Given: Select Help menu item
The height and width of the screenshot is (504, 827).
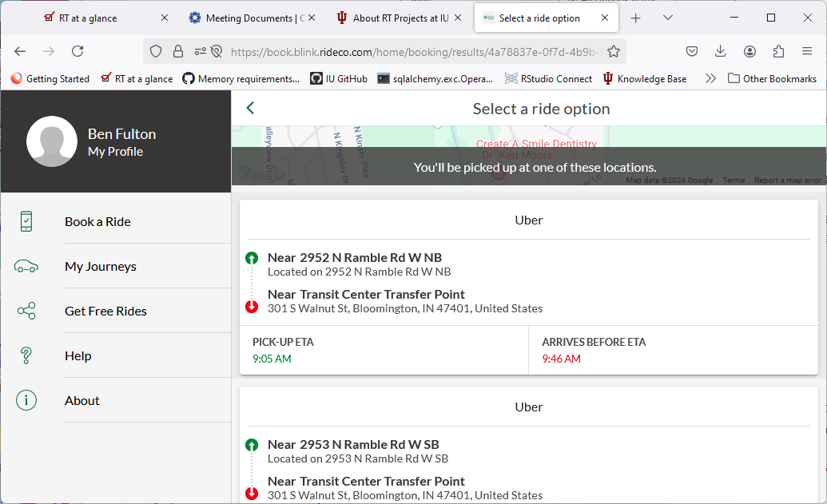Looking at the screenshot, I should [116, 356].
